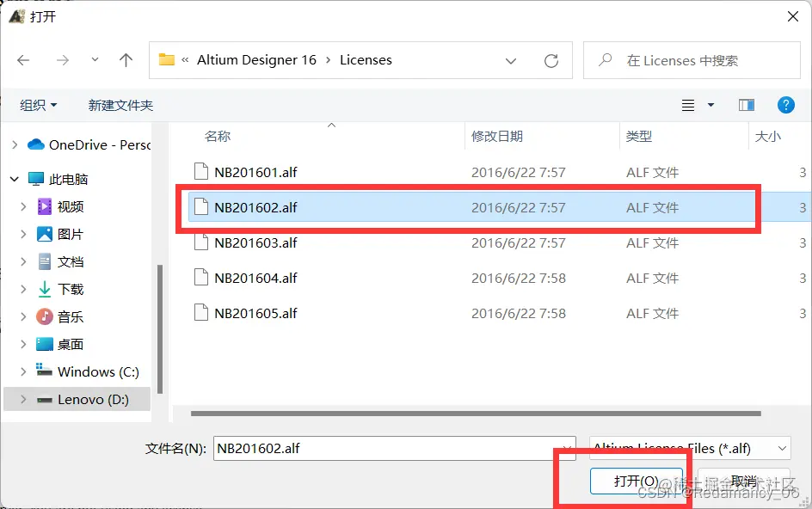Go back using the left arrow
The height and width of the screenshot is (509, 812).
(x=23, y=60)
